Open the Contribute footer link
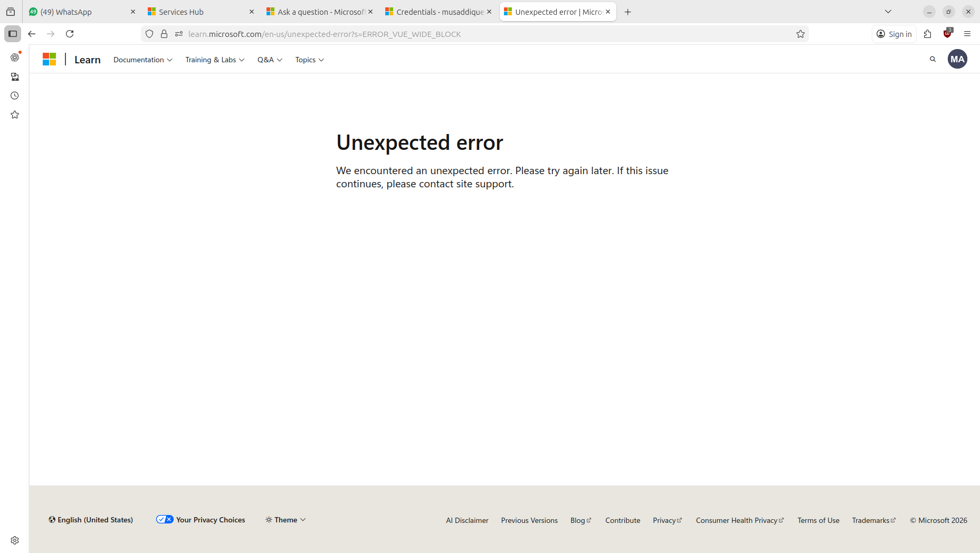The width and height of the screenshot is (980, 553). pos(623,520)
